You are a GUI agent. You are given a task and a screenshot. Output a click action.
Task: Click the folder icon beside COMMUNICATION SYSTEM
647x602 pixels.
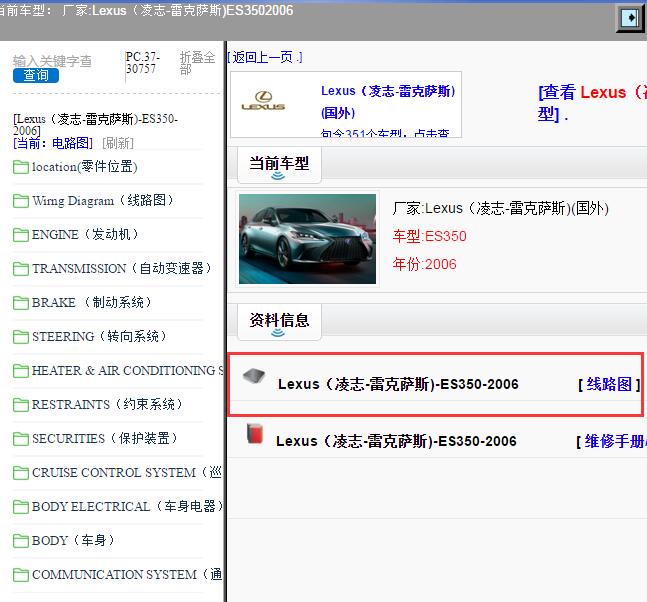point(21,575)
